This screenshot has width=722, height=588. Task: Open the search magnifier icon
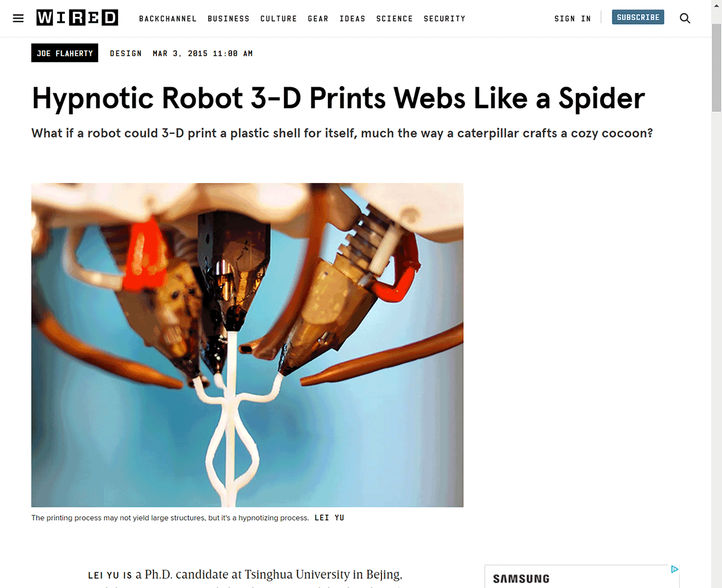(x=685, y=18)
